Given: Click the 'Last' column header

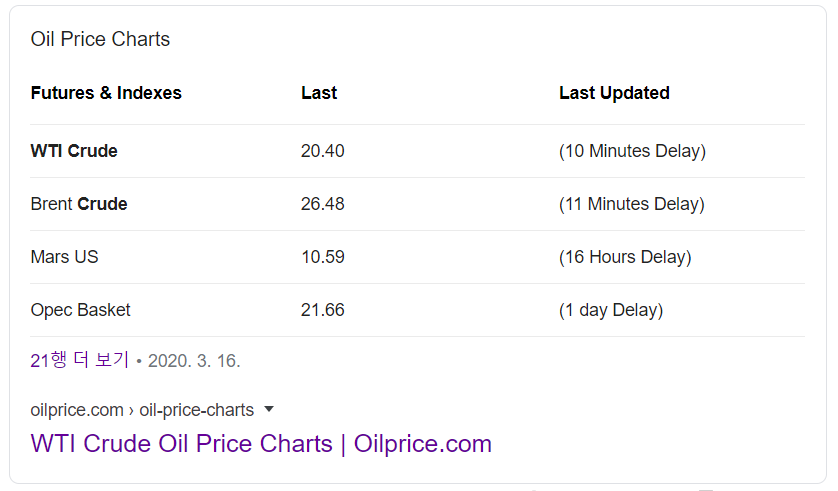Looking at the screenshot, I should (319, 93).
